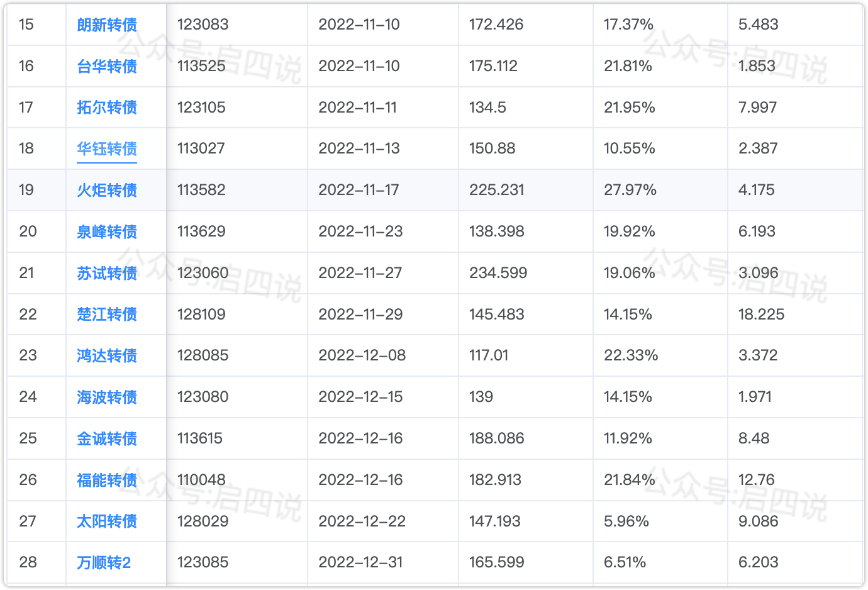Click row number 28 cell
The image size is (868, 590).
pos(28,562)
